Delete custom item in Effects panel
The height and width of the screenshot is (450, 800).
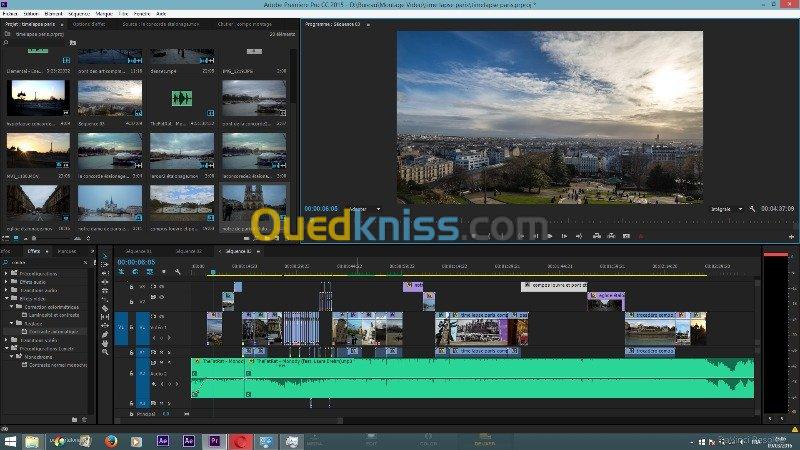85,419
